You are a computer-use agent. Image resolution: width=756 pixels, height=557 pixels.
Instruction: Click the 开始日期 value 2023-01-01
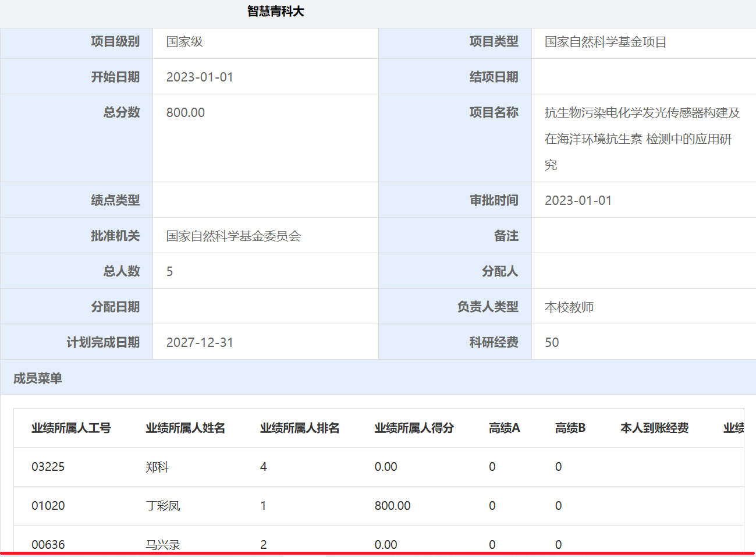(x=200, y=77)
